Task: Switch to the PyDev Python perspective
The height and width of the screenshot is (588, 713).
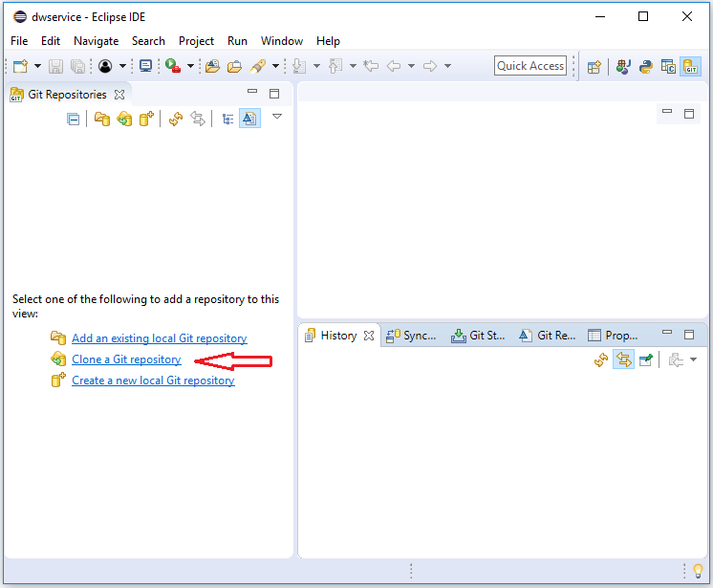Action: [646, 67]
